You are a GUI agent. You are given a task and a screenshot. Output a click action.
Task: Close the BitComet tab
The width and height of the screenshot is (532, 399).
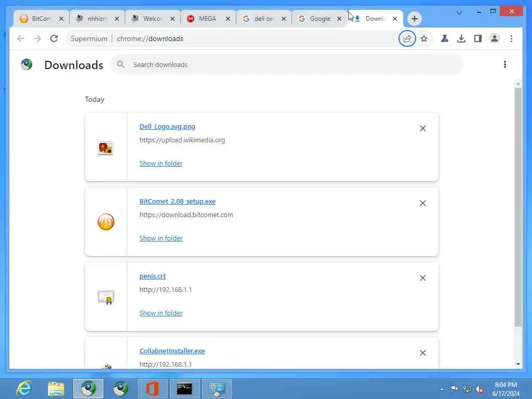(x=61, y=19)
